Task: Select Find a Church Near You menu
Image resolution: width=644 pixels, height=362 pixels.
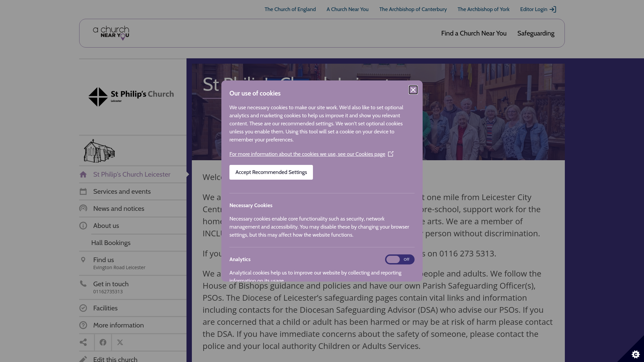Action: [474, 33]
